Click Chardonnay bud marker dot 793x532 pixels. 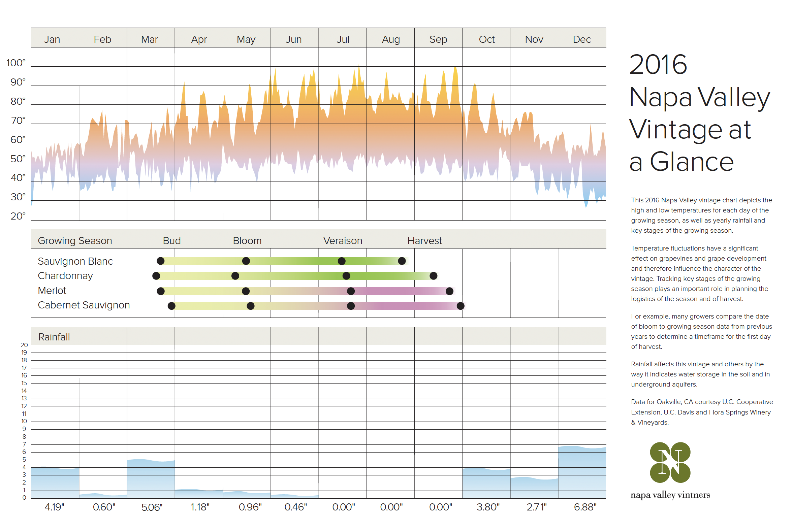point(156,276)
